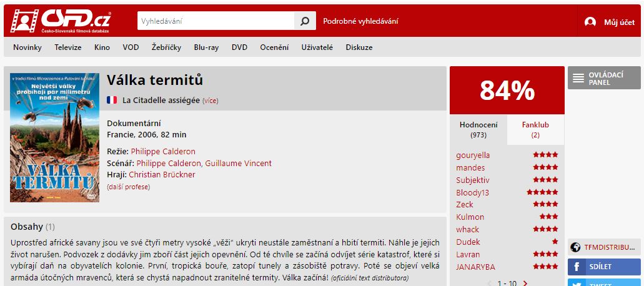644x286 pixels.
Task: Open user Zeck's profile
Action: click(465, 204)
